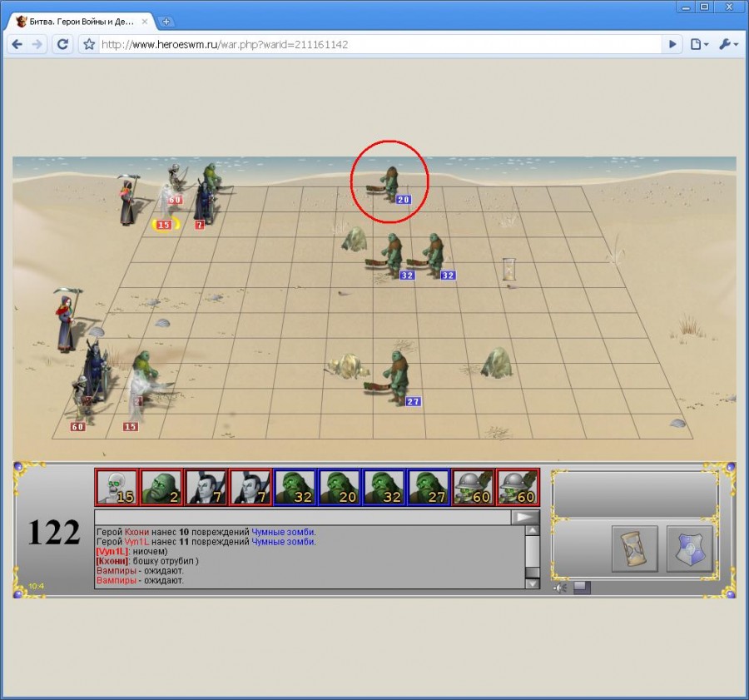Focus the chat message input field
This screenshot has width=749, height=700.
point(303,517)
